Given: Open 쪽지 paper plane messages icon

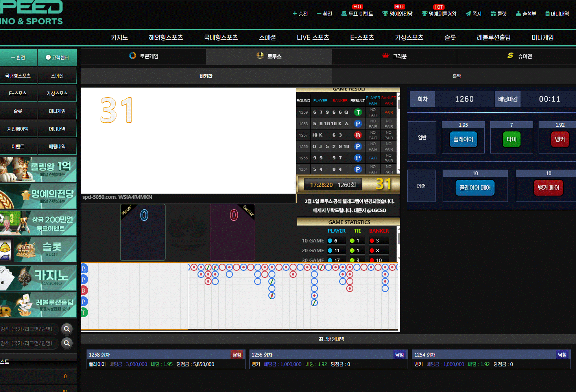Looking at the screenshot, I should pos(468,14).
